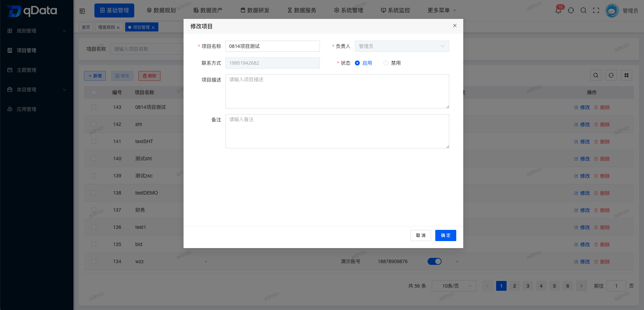Image resolution: width=644 pixels, height=310 pixels.
Task: Click the table refresh icon button
Action: tap(611, 75)
